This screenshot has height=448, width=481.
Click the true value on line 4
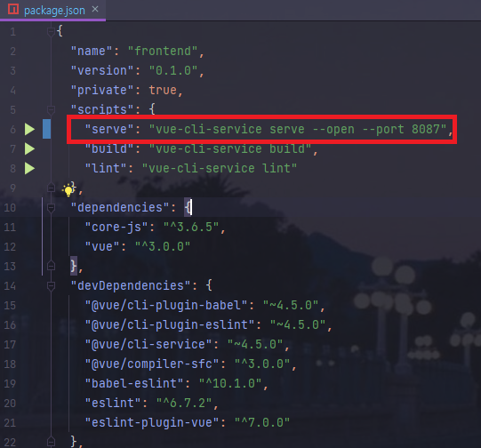point(163,90)
